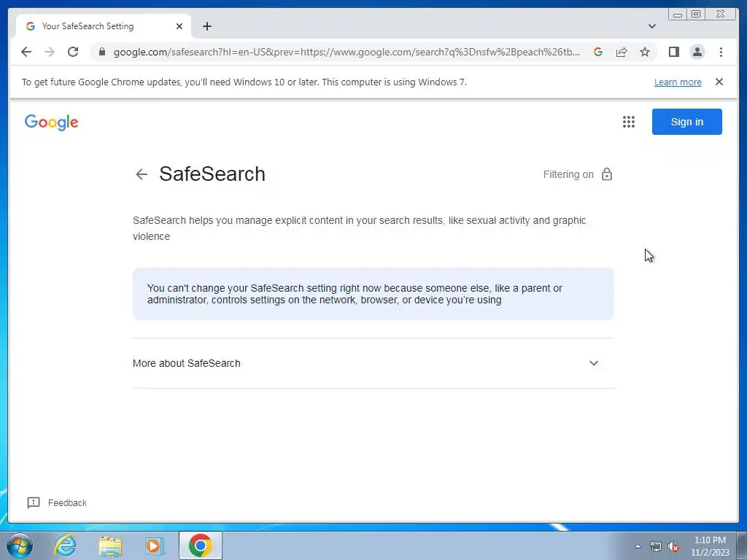Close the Your SafeSearch Setting tab
The width and height of the screenshot is (747, 560).
(x=179, y=26)
